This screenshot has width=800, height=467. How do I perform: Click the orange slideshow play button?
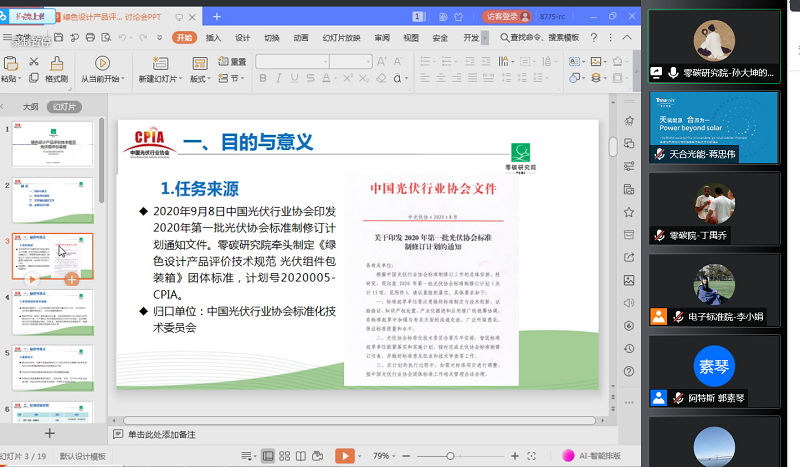[x=345, y=456]
